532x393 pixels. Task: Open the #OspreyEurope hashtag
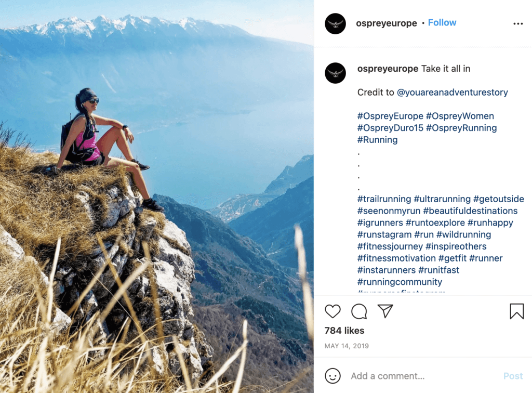(390, 116)
